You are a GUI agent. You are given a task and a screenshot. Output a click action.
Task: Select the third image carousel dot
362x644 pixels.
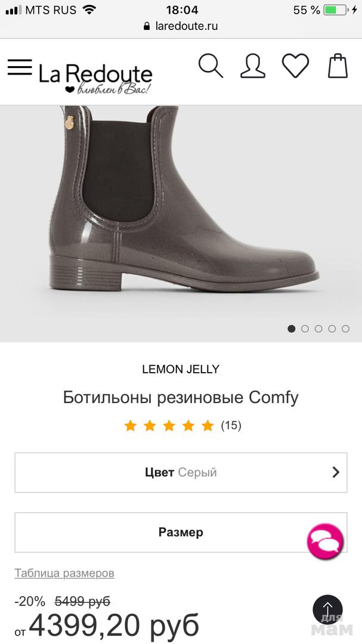pos(318,329)
